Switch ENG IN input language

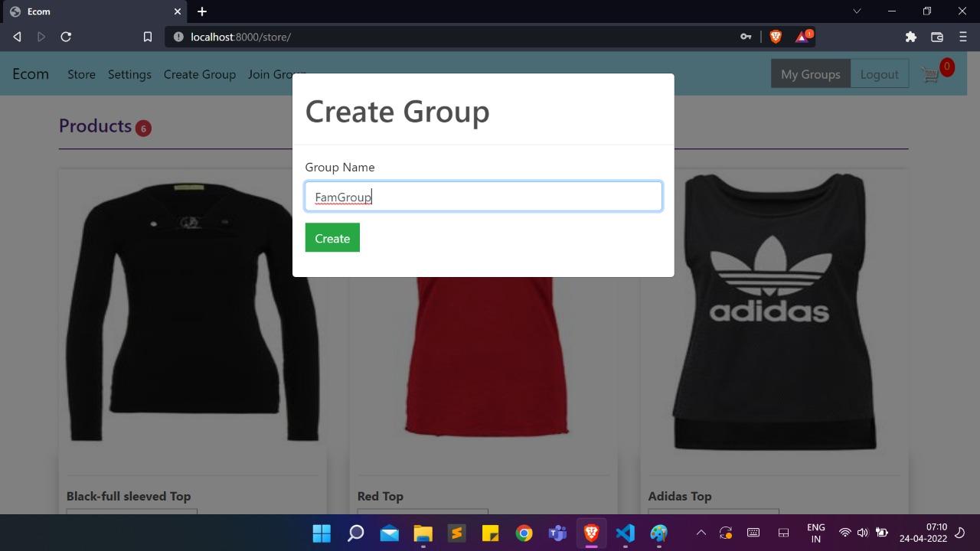pos(816,533)
